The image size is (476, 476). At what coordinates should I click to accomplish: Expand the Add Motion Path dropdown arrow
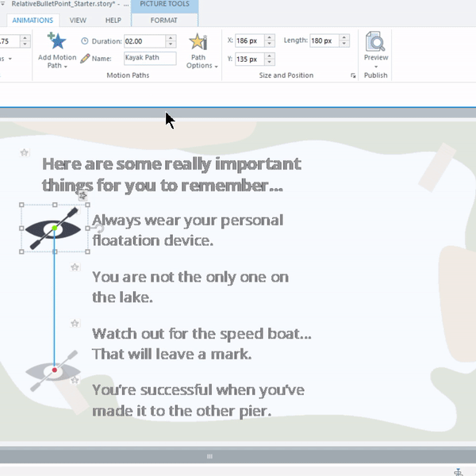[x=66, y=67]
